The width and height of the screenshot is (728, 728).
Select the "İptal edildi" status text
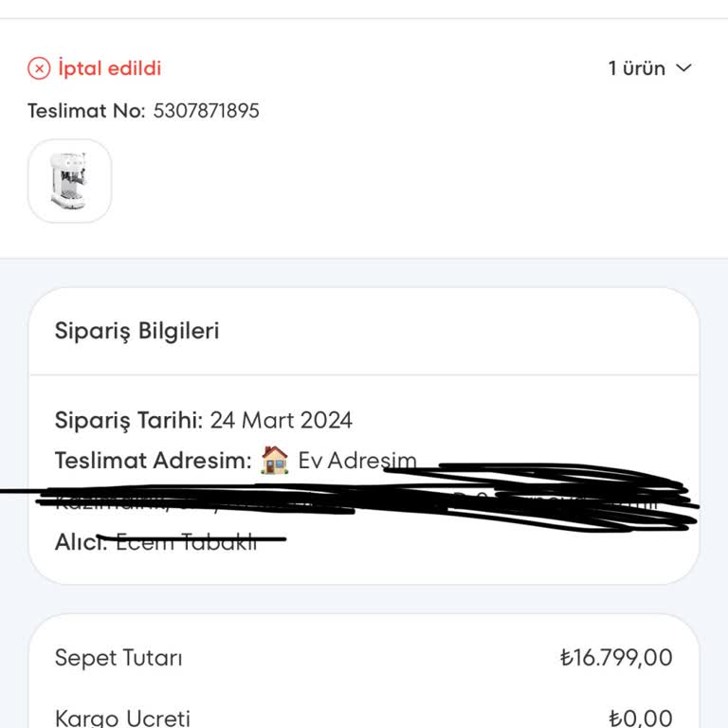(110, 68)
